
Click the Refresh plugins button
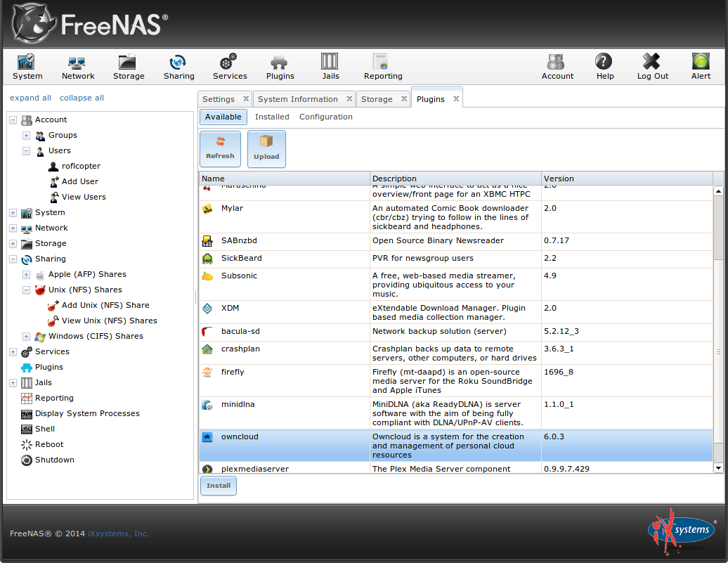220,148
